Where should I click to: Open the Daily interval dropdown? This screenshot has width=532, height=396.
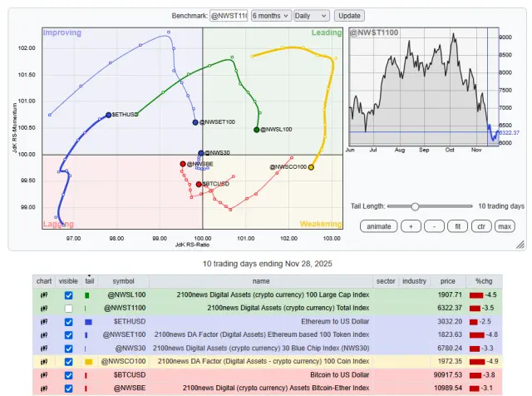pos(312,16)
